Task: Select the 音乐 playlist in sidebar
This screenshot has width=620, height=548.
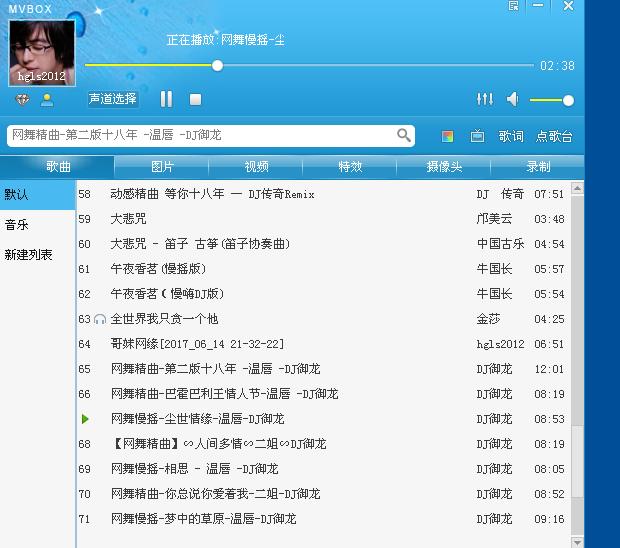Action: tap(17, 225)
